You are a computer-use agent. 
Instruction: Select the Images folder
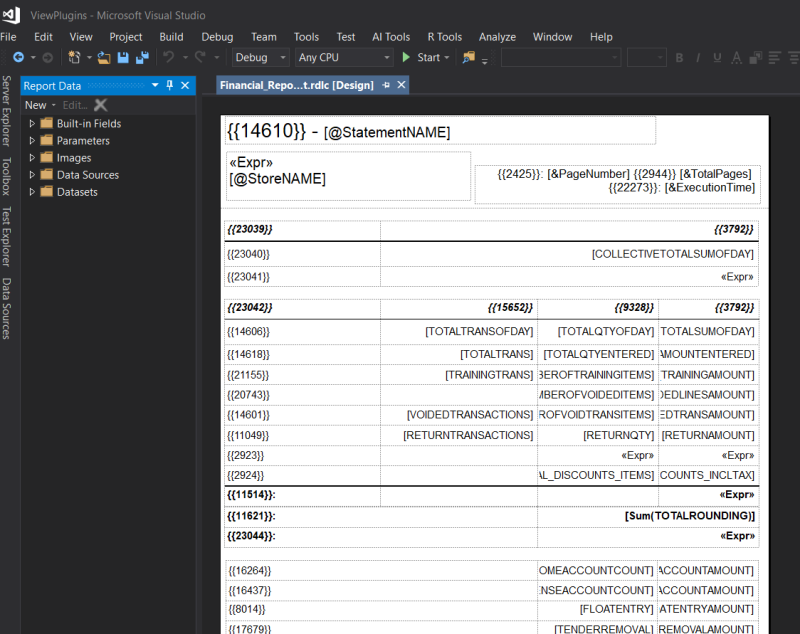tap(66, 158)
